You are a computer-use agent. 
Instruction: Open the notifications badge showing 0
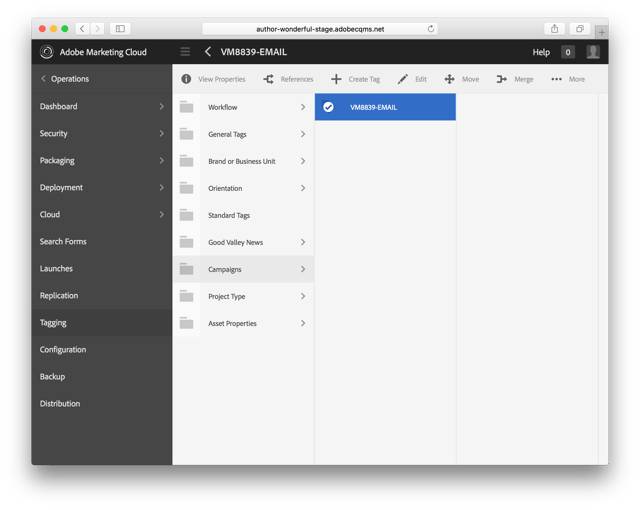568,52
